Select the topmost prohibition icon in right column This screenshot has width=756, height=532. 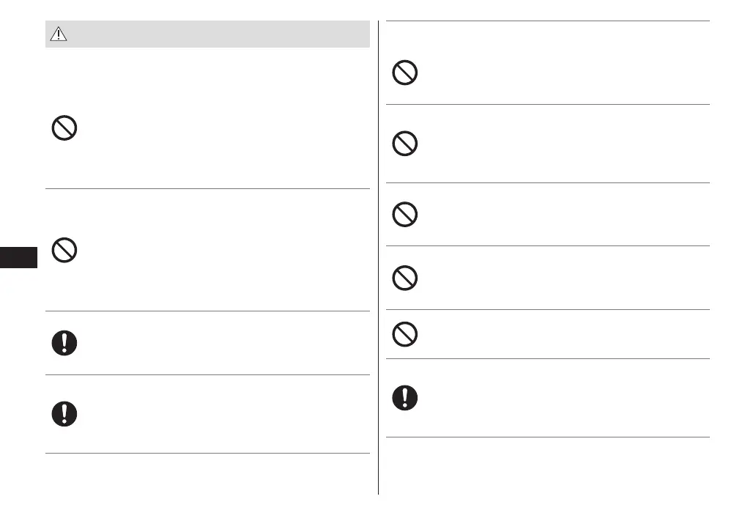(x=405, y=73)
